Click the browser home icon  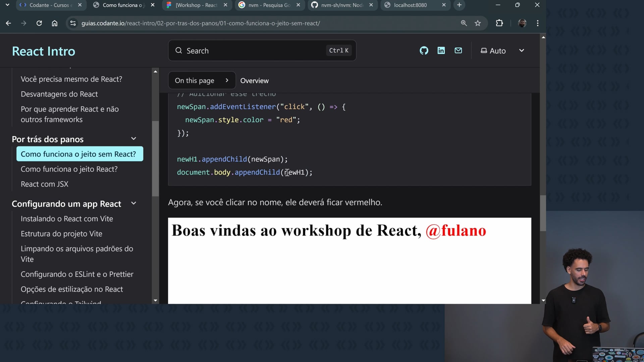(54, 23)
